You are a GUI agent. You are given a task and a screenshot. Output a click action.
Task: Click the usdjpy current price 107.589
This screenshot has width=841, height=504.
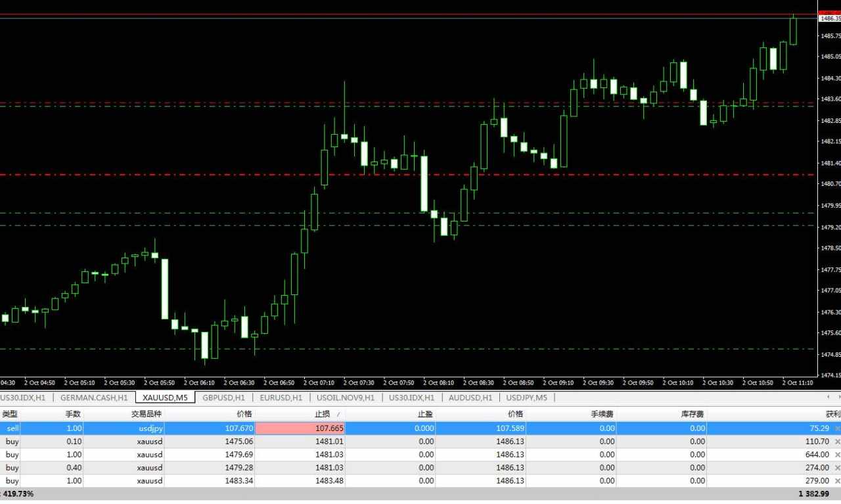point(509,428)
